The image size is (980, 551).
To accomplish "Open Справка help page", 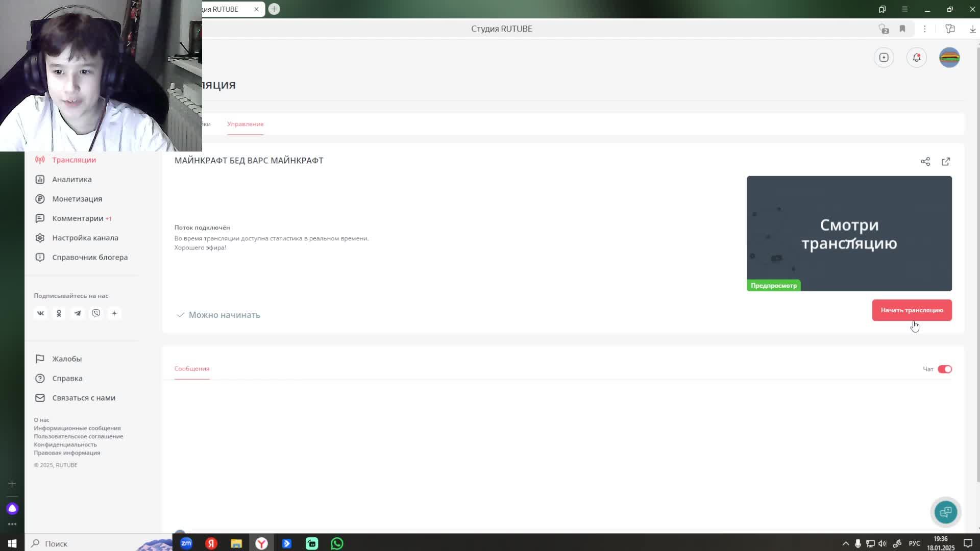I will coord(67,378).
